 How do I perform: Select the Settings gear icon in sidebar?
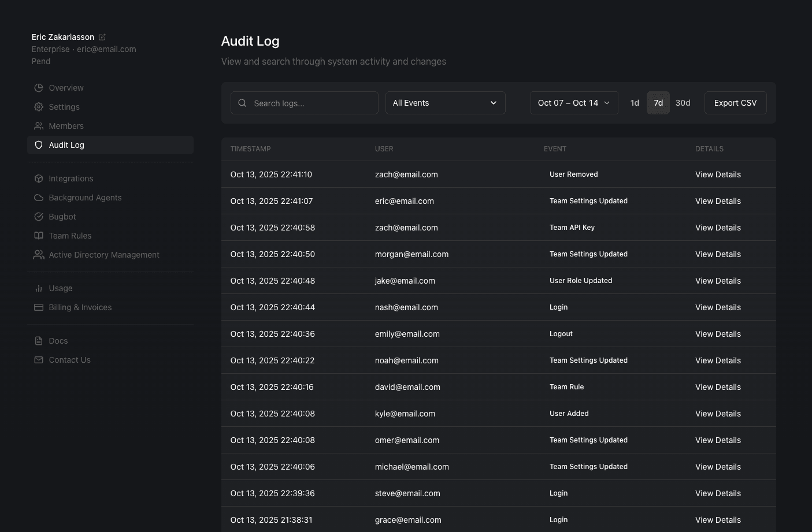pos(38,107)
